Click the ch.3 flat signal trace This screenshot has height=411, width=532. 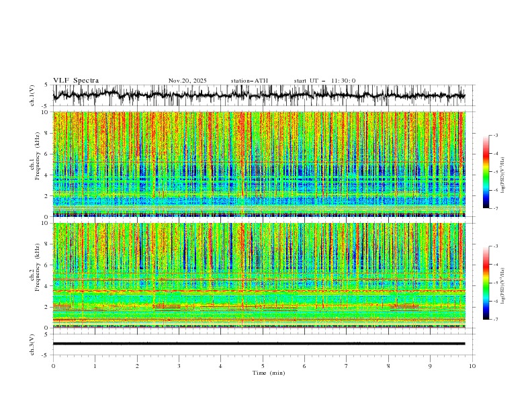[x=259, y=344]
